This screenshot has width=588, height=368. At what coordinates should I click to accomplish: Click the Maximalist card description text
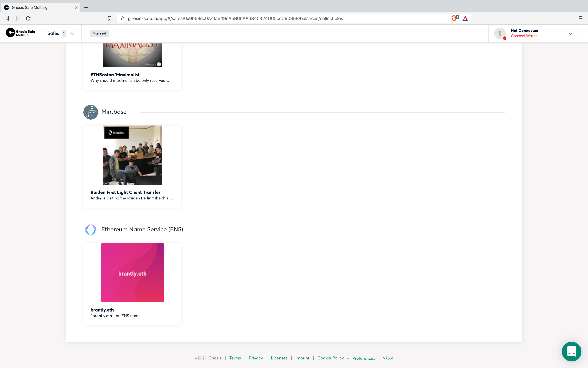[x=131, y=80]
